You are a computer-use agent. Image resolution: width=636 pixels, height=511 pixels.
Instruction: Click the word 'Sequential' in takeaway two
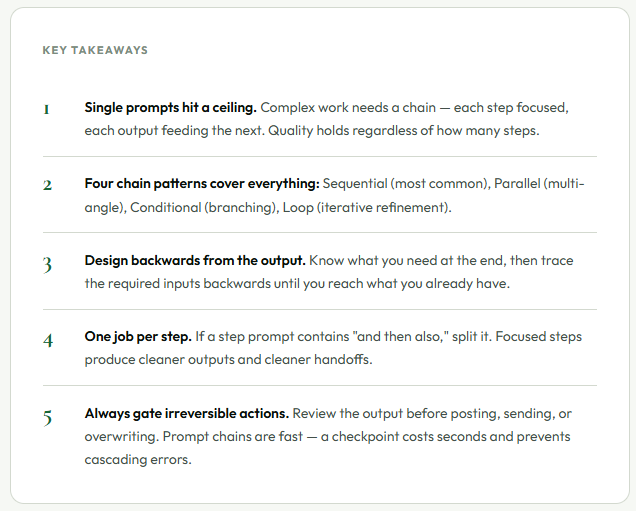point(355,184)
